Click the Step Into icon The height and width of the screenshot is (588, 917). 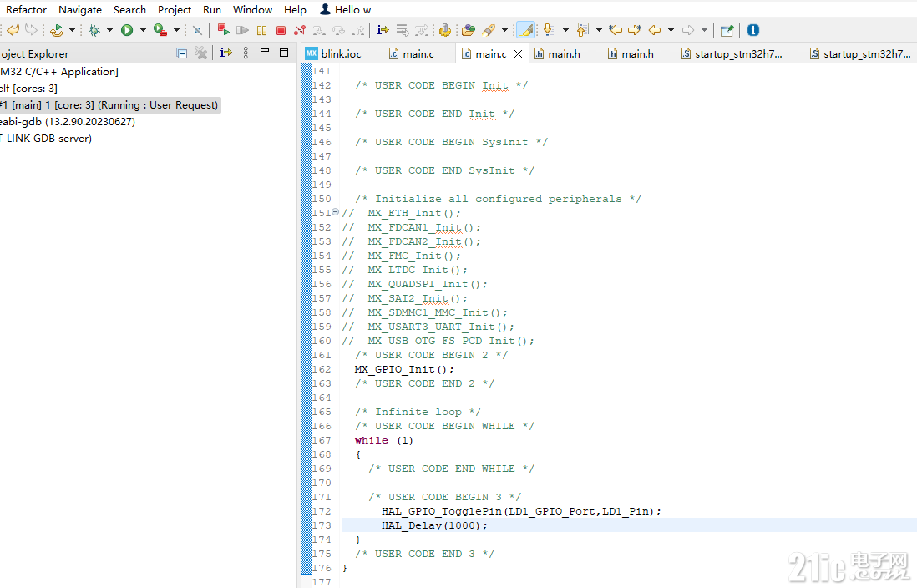(319, 30)
